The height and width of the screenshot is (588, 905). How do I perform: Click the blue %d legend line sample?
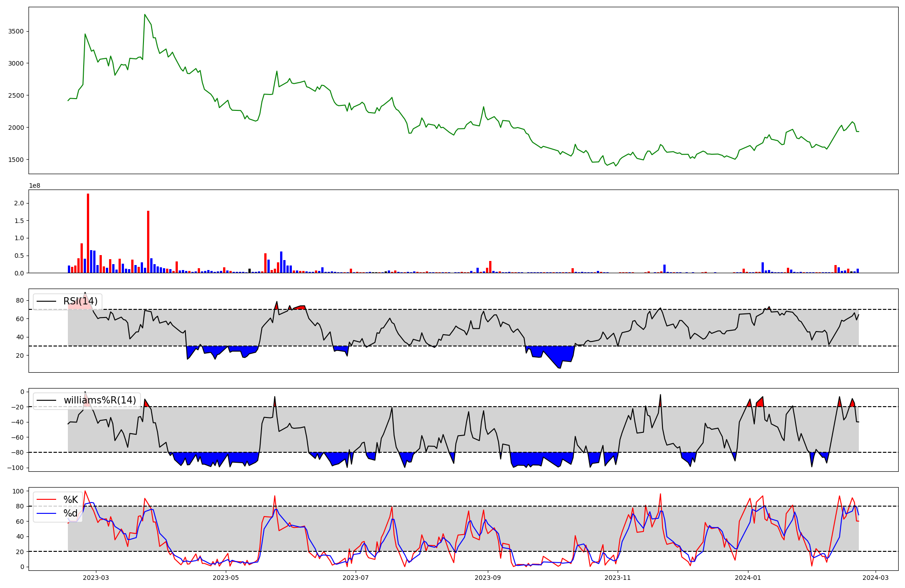click(x=46, y=513)
